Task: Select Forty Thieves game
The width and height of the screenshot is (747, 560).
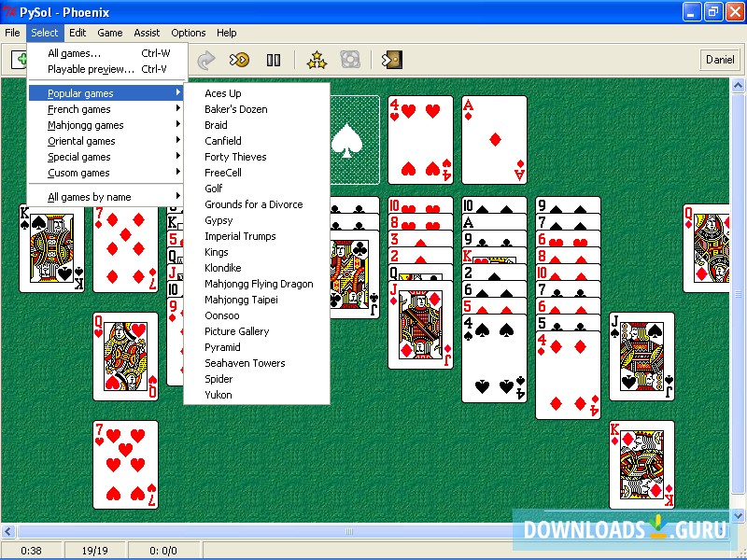Action: (257, 157)
